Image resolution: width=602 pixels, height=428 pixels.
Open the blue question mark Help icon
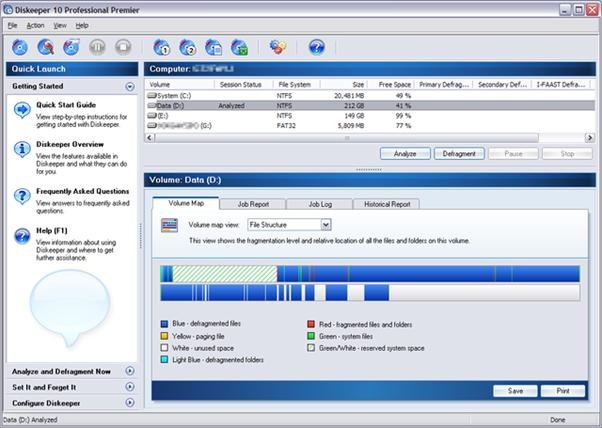(x=317, y=47)
